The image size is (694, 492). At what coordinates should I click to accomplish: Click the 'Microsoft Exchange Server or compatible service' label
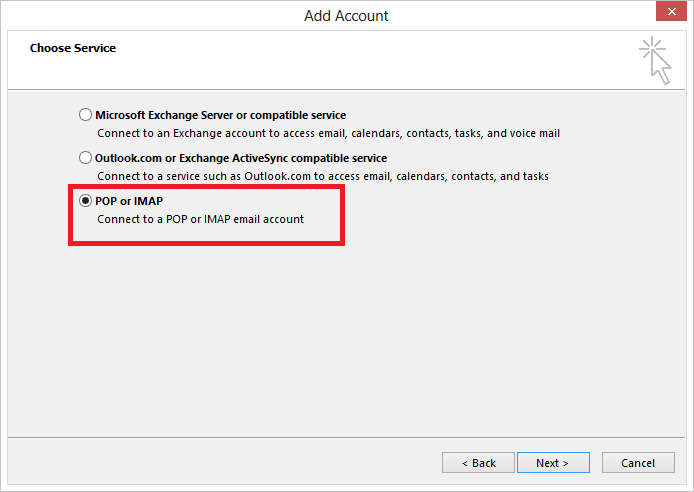pos(220,115)
